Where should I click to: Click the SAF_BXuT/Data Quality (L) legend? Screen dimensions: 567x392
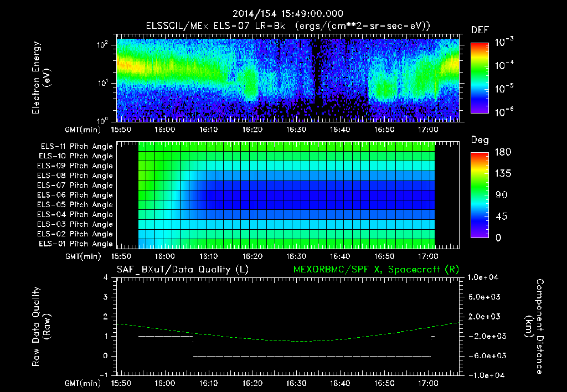pos(183,270)
